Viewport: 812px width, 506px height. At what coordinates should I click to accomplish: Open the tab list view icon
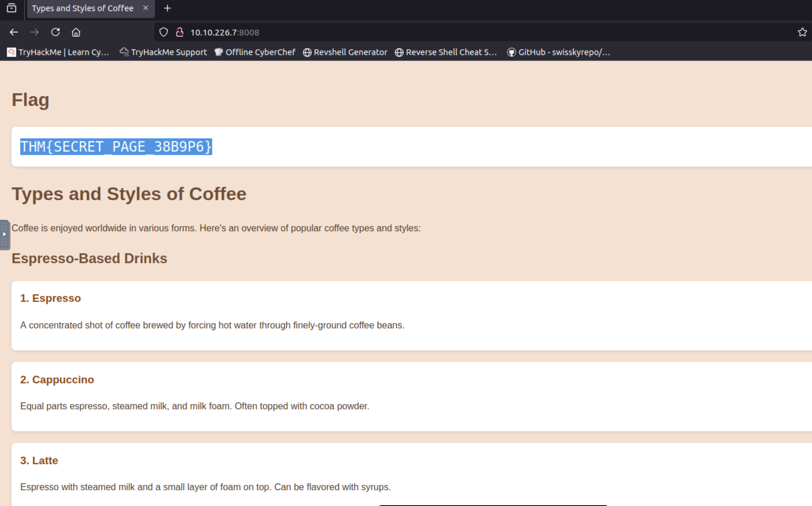12,8
